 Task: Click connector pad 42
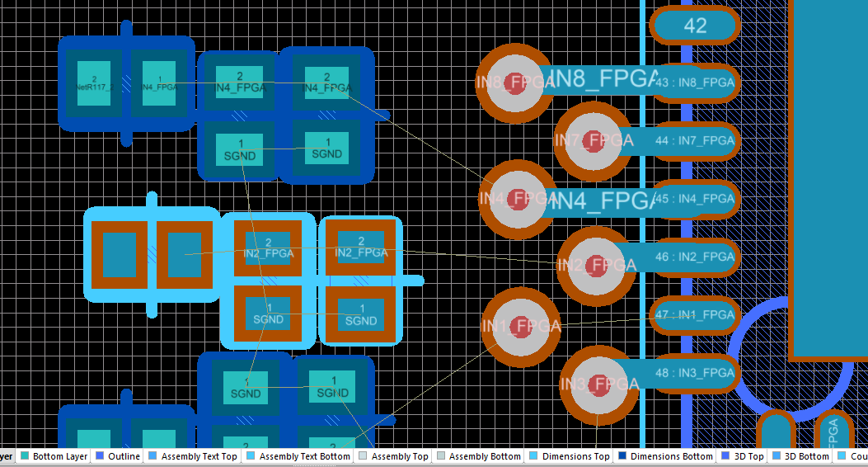(x=695, y=26)
